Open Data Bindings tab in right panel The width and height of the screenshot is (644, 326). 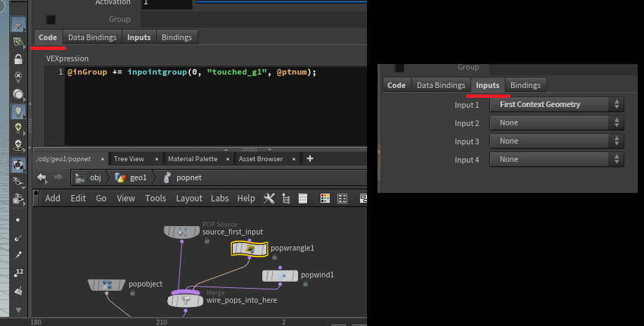tap(441, 85)
